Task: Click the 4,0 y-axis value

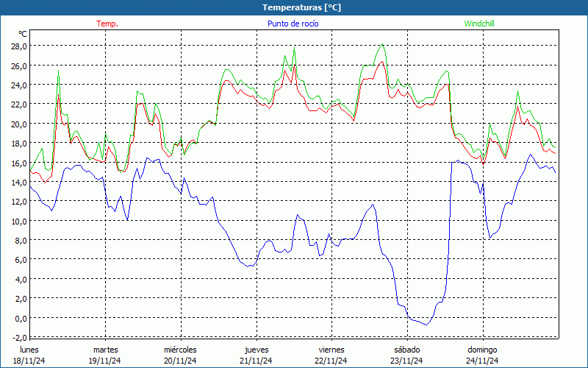Action: (x=21, y=279)
